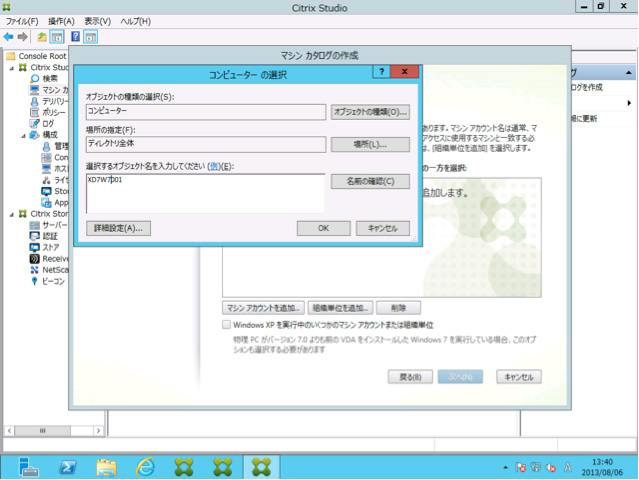639x480 pixels.
Task: Click 組織単位を追加... button
Action: click(340, 308)
